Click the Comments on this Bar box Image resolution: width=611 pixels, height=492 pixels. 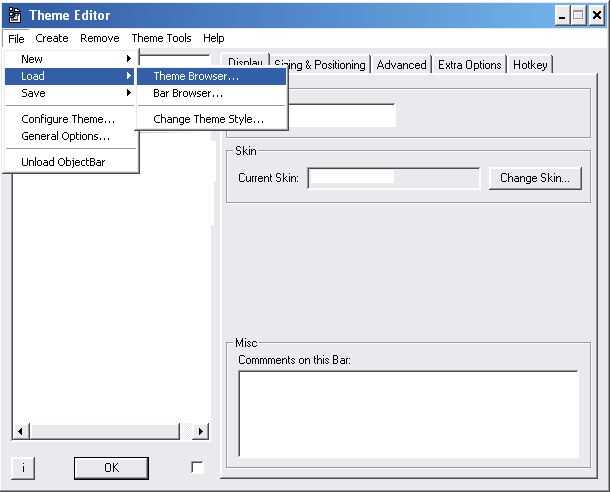408,414
